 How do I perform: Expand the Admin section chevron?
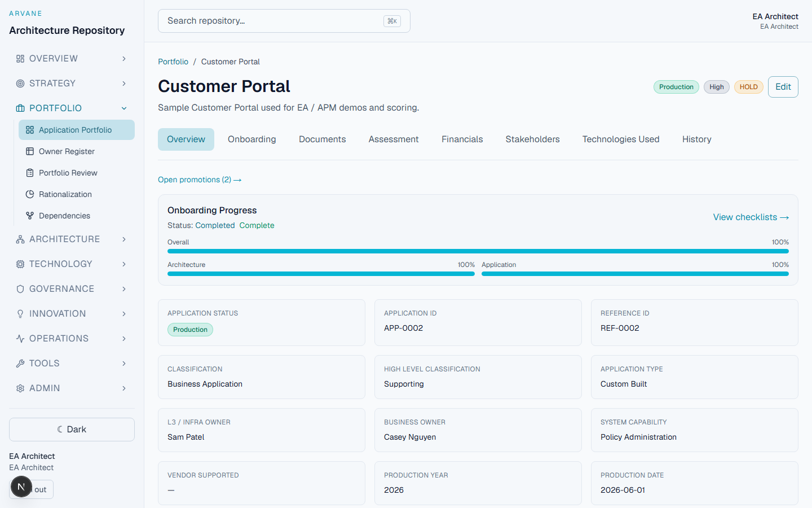124,388
